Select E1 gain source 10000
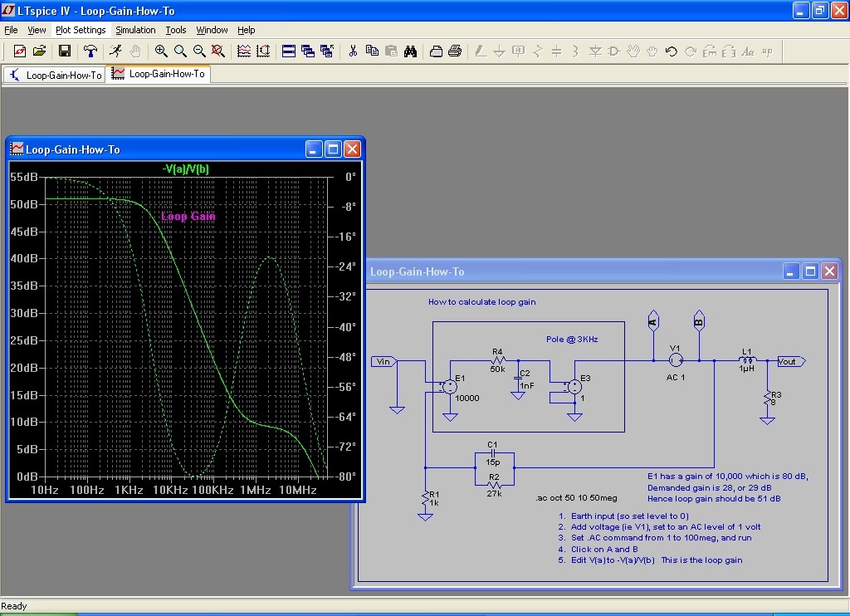 pos(450,387)
